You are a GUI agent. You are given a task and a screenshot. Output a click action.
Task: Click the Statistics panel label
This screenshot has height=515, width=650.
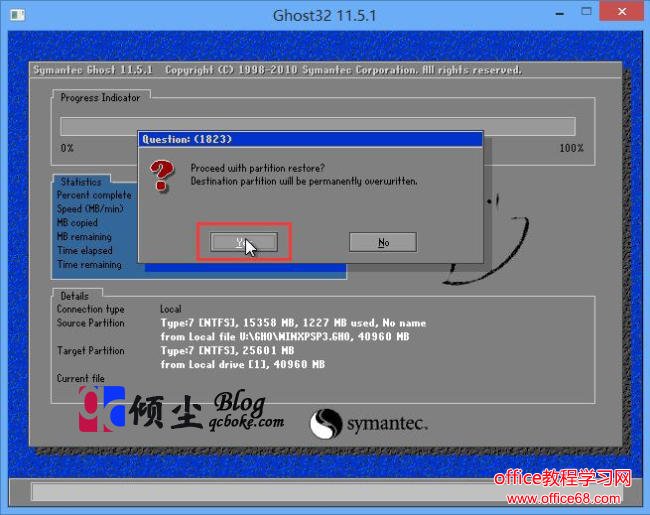coord(81,182)
